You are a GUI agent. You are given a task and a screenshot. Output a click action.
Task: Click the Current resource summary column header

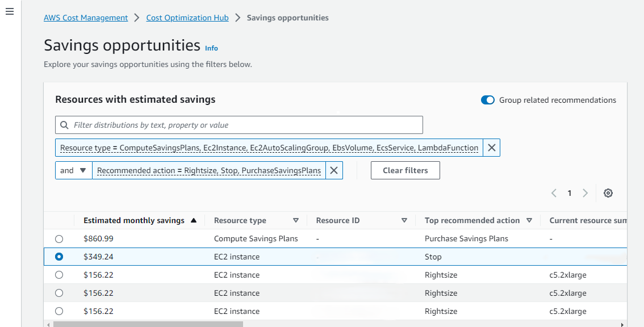pos(588,221)
